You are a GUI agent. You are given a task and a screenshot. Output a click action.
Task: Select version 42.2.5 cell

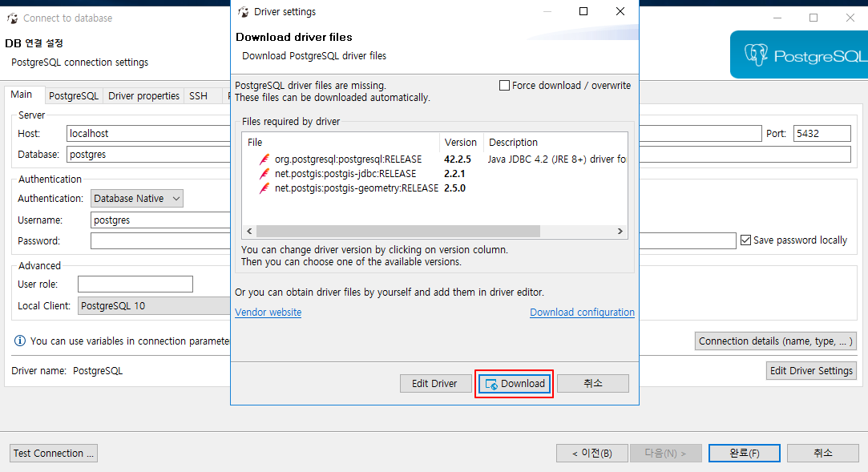tap(458, 159)
